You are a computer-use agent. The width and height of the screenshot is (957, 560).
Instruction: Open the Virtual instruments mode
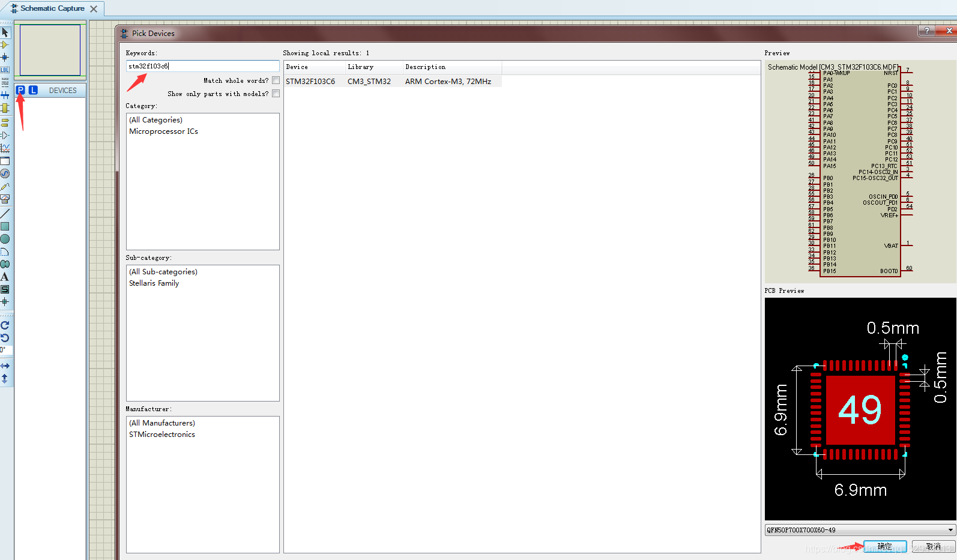coord(5,199)
